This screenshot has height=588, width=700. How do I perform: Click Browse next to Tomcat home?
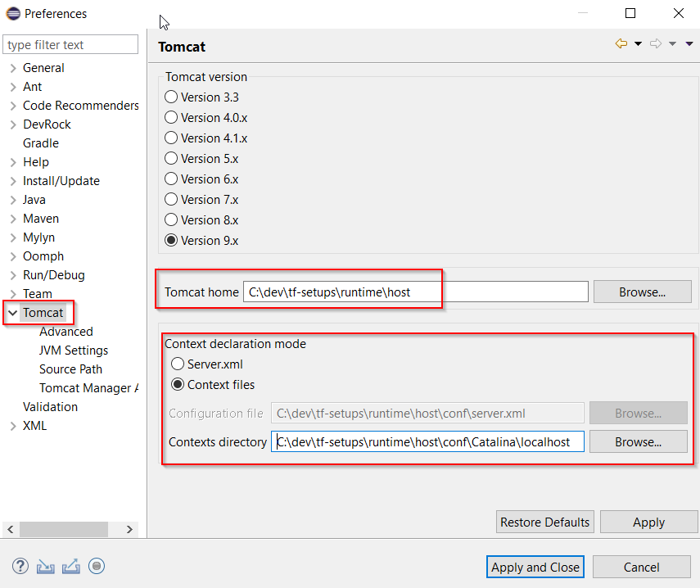pyautogui.click(x=642, y=292)
